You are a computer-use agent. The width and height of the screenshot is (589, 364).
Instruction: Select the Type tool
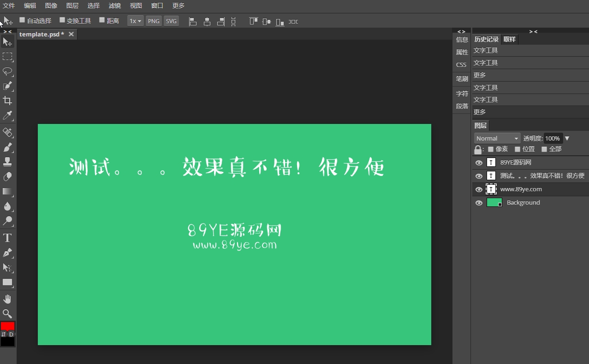(7, 238)
